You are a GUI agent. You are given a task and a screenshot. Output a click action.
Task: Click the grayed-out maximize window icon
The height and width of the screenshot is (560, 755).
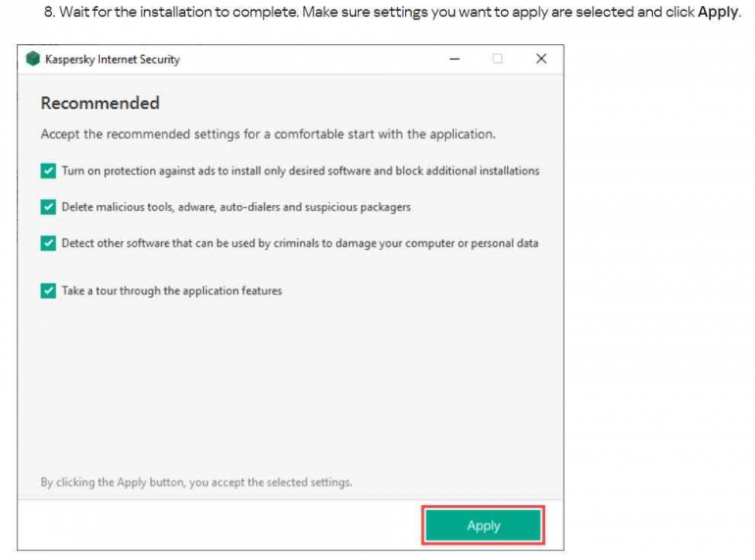coord(497,59)
